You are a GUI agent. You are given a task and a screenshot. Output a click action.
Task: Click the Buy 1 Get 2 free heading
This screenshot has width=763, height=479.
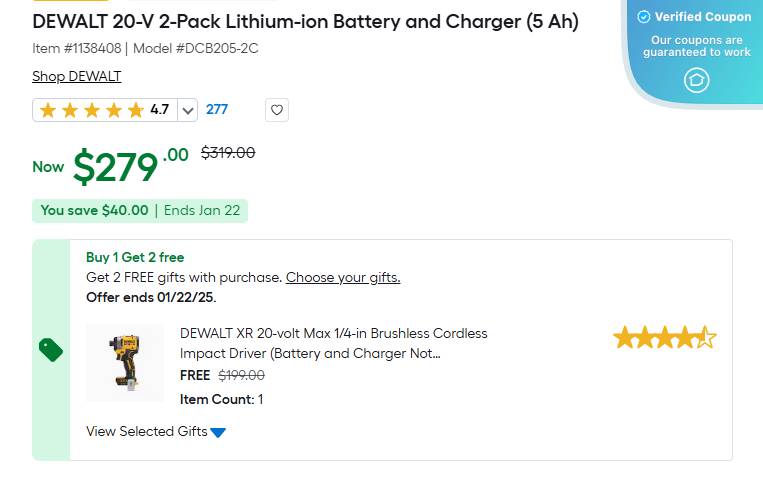(135, 257)
